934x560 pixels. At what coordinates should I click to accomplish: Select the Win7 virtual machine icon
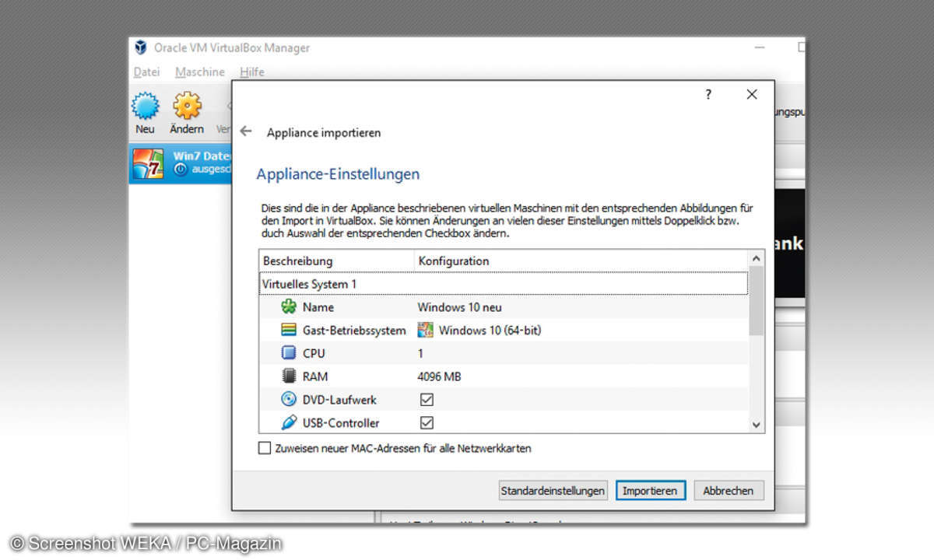(148, 164)
